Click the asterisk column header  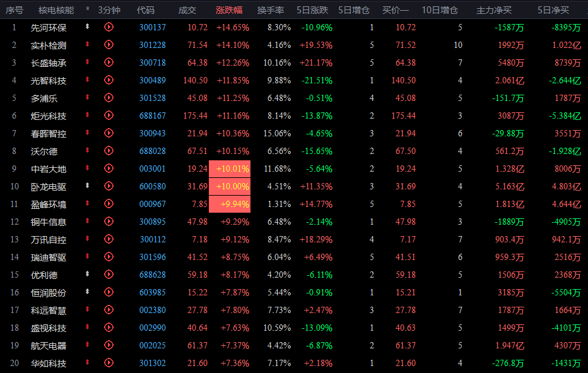click(88, 9)
